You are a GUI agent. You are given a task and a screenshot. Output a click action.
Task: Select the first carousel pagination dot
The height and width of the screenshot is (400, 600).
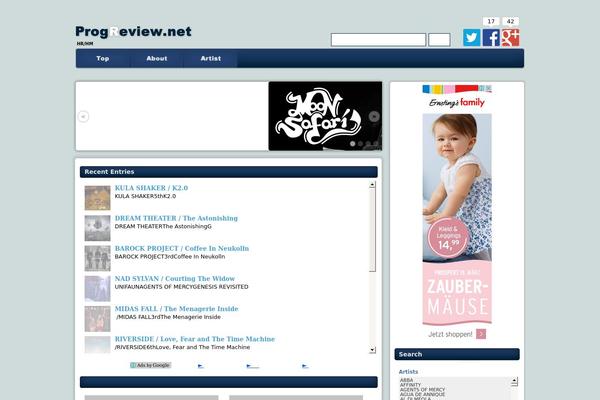pyautogui.click(x=353, y=144)
